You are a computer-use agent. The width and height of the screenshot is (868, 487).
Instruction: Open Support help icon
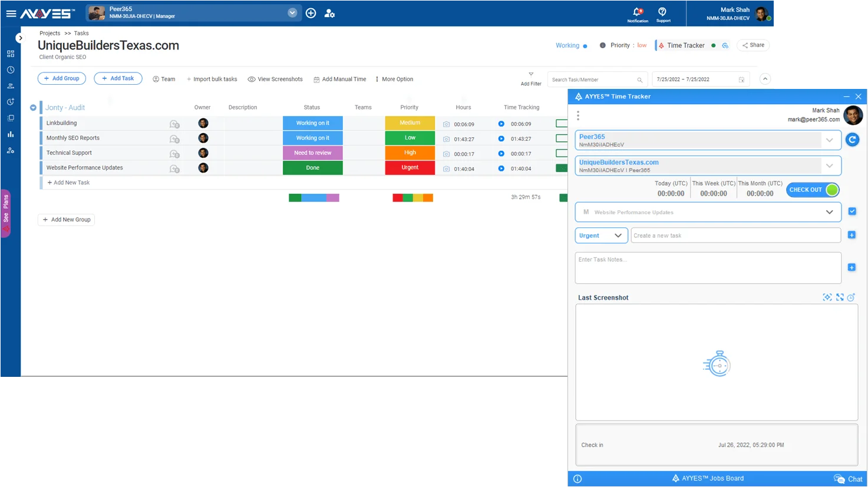pyautogui.click(x=662, y=12)
